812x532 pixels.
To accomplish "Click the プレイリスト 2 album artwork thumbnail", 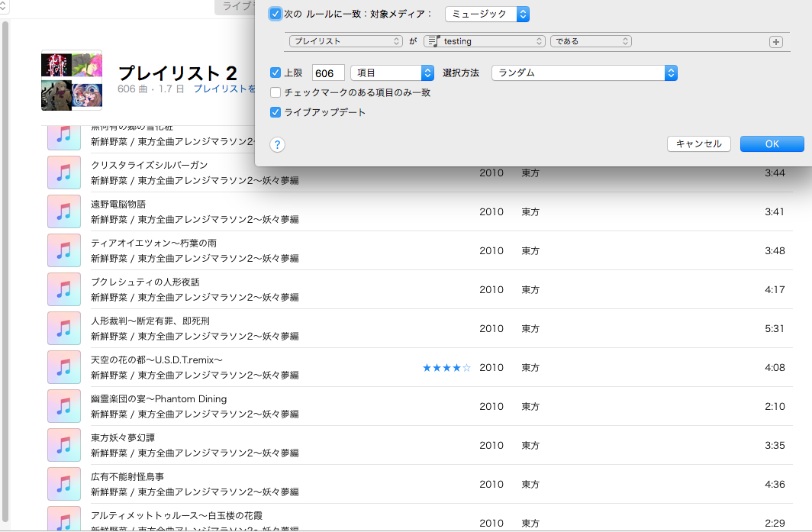I will (x=72, y=81).
